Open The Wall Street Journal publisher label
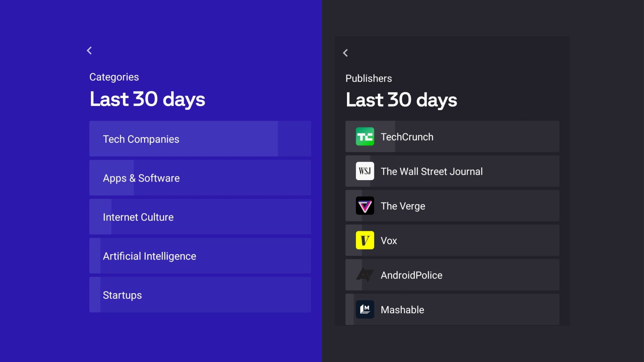The height and width of the screenshot is (362, 644). click(x=432, y=172)
